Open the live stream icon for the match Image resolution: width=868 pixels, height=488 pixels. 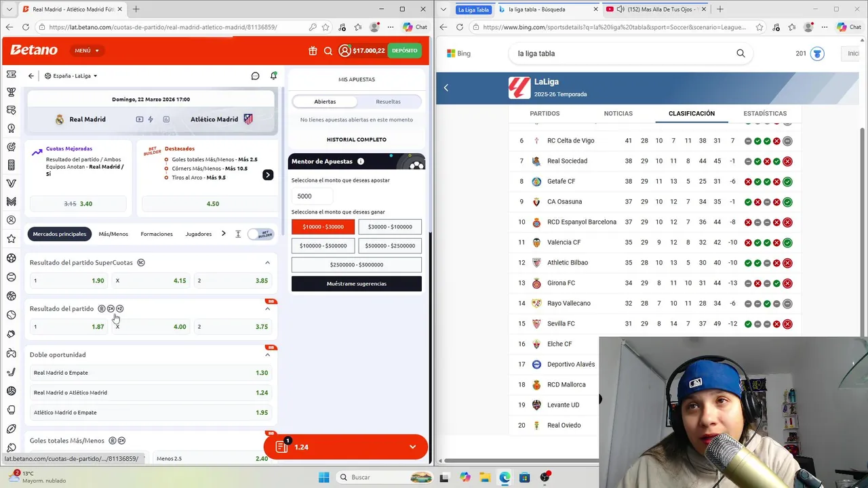pos(140,119)
